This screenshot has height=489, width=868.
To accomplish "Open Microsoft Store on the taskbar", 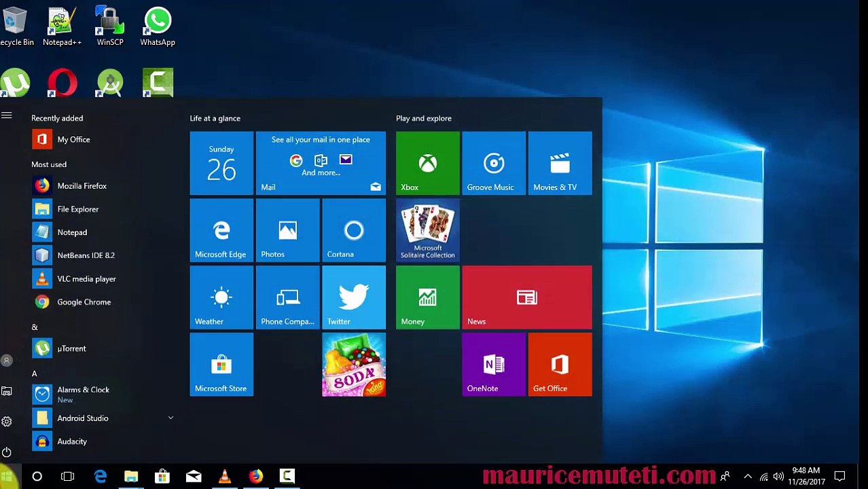I will (x=162, y=477).
